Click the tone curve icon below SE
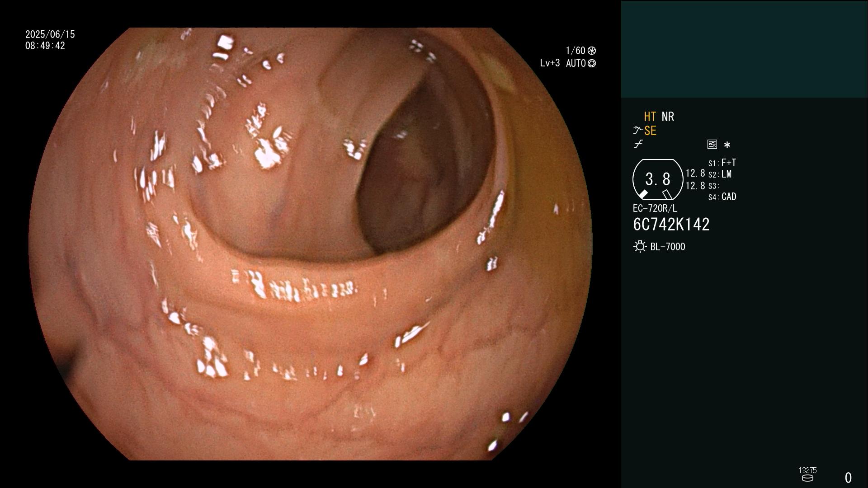 (x=638, y=144)
